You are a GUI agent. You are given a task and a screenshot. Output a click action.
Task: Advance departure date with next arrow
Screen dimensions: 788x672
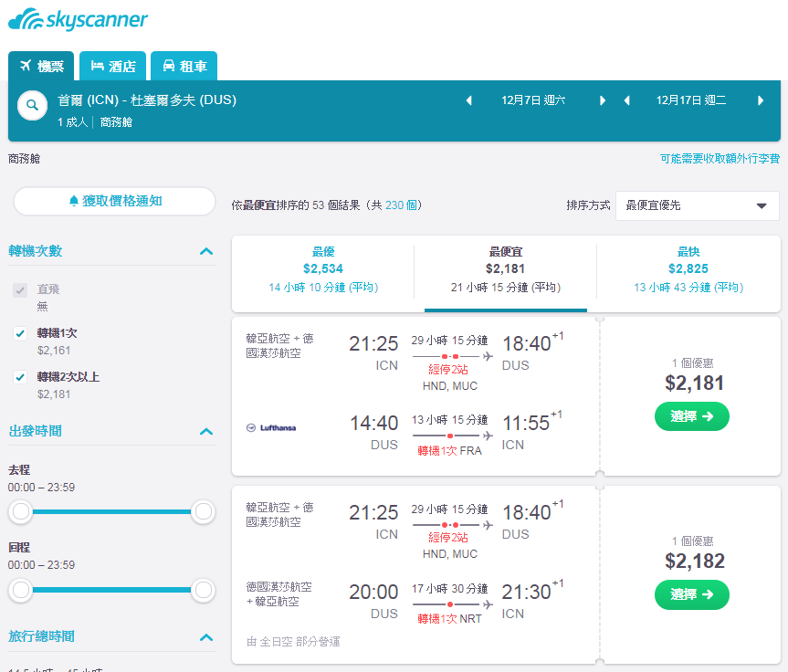[602, 100]
